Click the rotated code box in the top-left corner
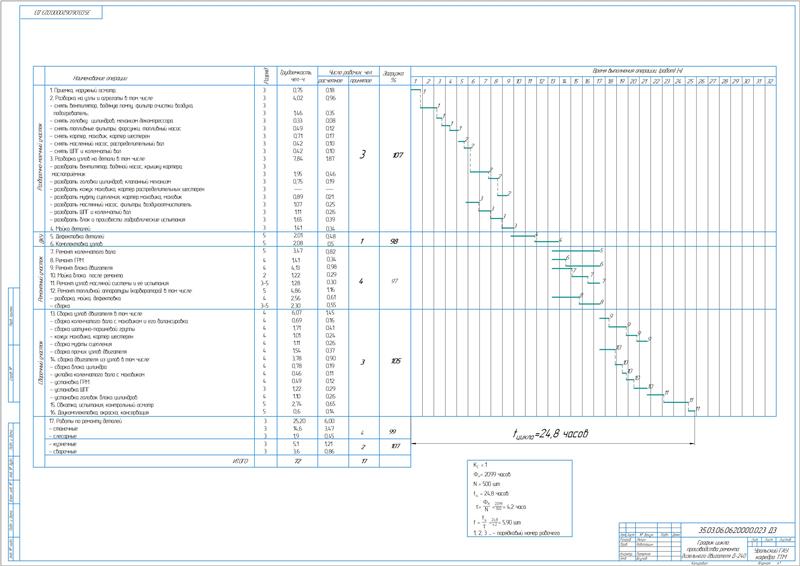The image size is (800, 566). tap(61, 12)
